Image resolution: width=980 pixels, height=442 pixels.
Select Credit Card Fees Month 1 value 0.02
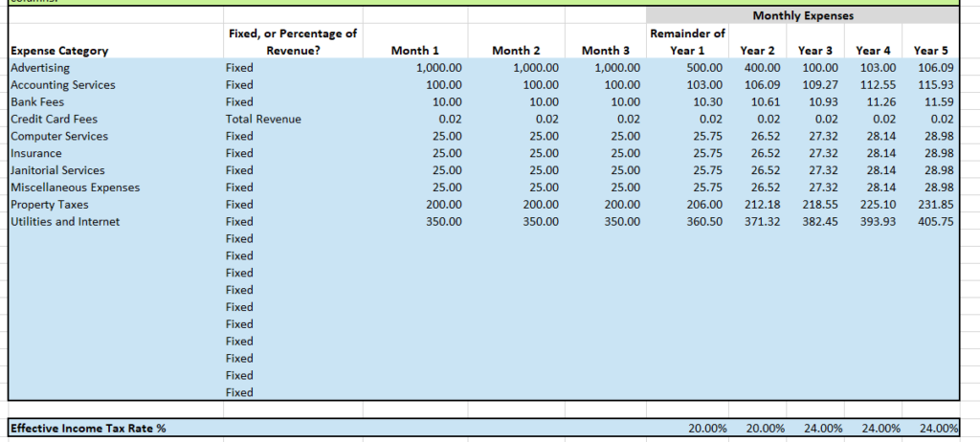coord(451,119)
